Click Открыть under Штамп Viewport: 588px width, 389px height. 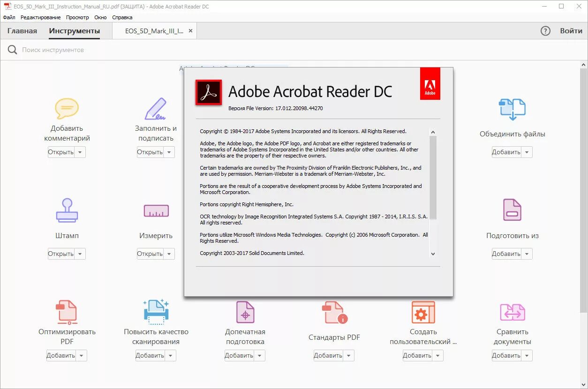pos(61,254)
